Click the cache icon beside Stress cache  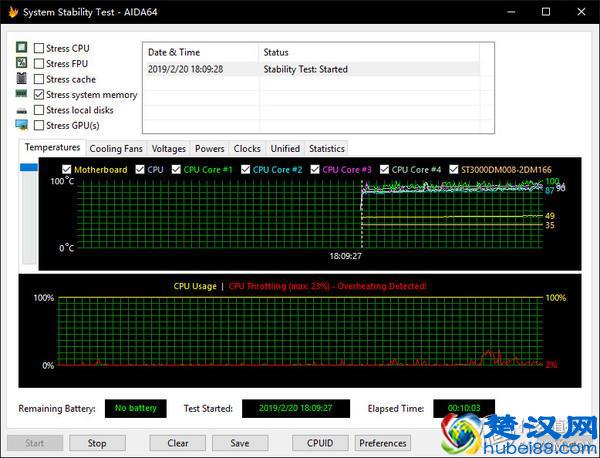(x=21, y=79)
